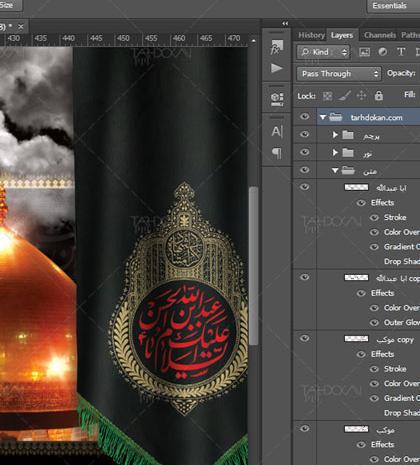This screenshot has height=465, width=420.
Task: Open the Styles panel fx icon
Action: (277, 47)
